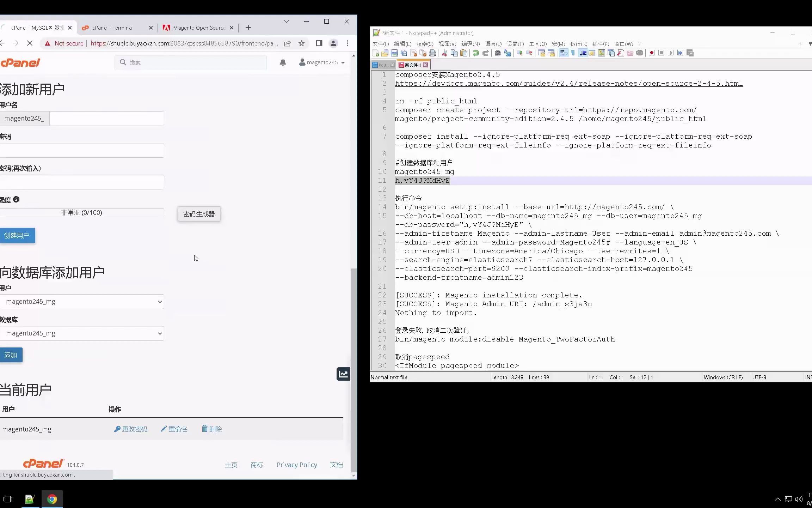Click the Chrome share page icon

click(288, 43)
